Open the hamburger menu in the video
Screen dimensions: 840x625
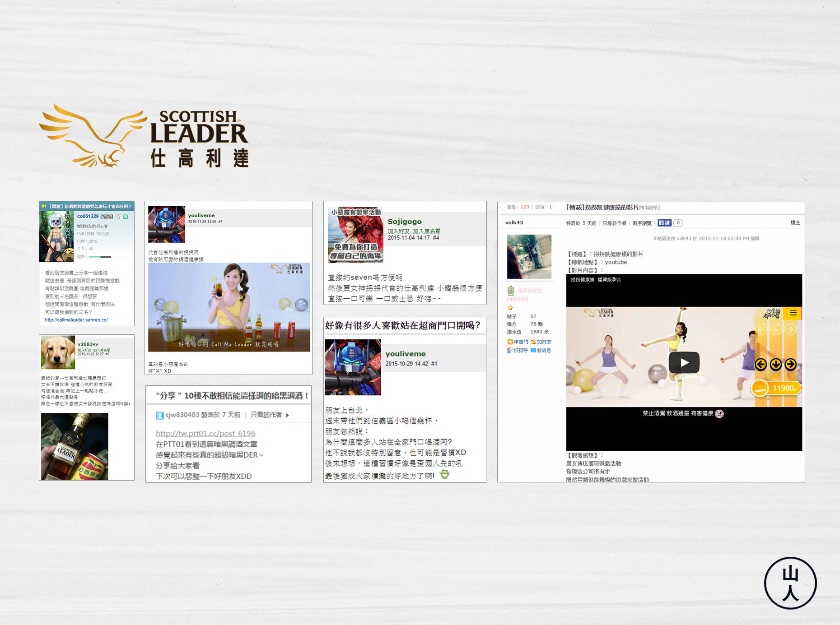(793, 313)
